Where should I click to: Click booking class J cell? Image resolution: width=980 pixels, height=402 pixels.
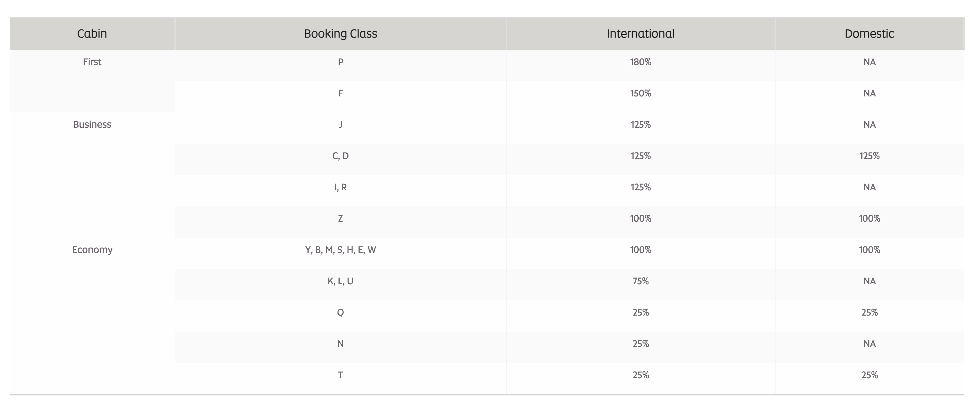[x=340, y=125]
